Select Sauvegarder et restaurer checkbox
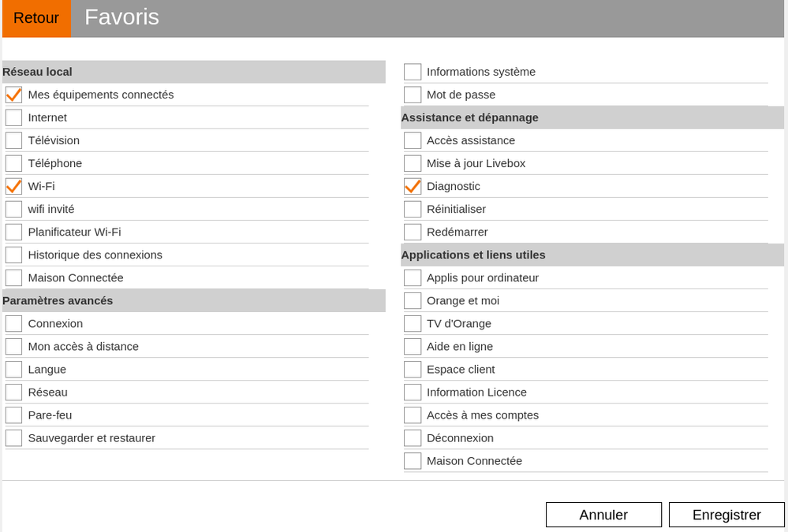788x532 pixels. (13, 437)
